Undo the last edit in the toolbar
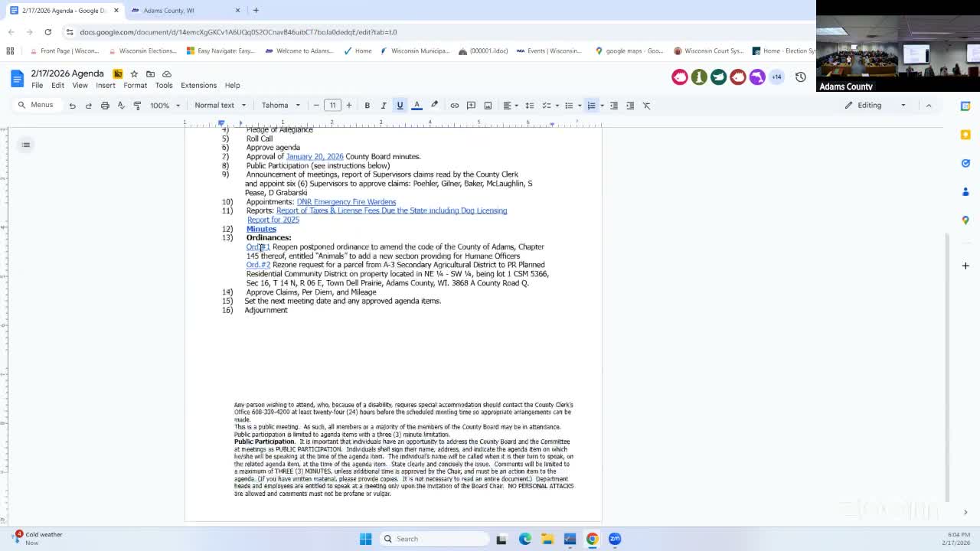 coord(72,106)
